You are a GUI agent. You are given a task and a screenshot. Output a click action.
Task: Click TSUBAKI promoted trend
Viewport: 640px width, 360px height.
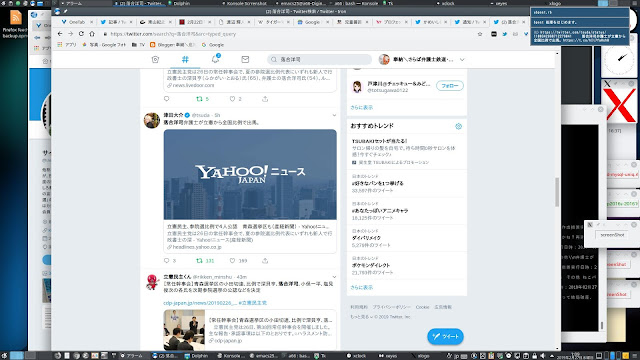click(x=407, y=151)
